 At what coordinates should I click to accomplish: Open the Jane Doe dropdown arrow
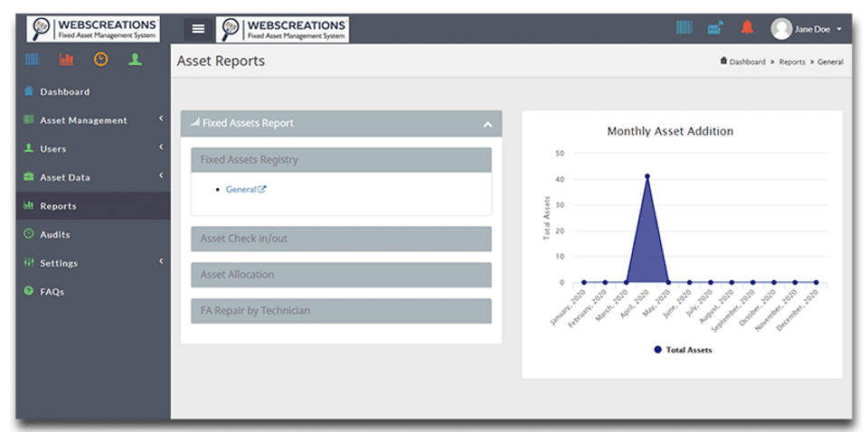(839, 29)
